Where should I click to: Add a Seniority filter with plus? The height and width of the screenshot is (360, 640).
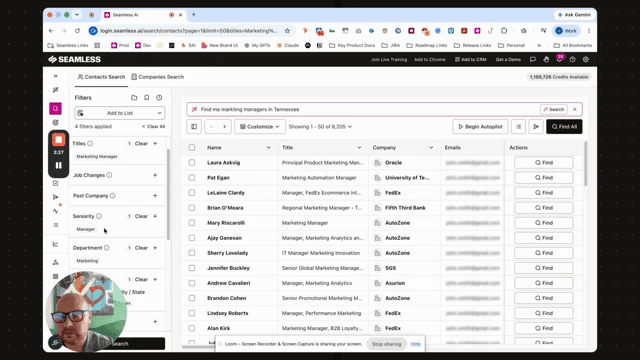click(155, 216)
